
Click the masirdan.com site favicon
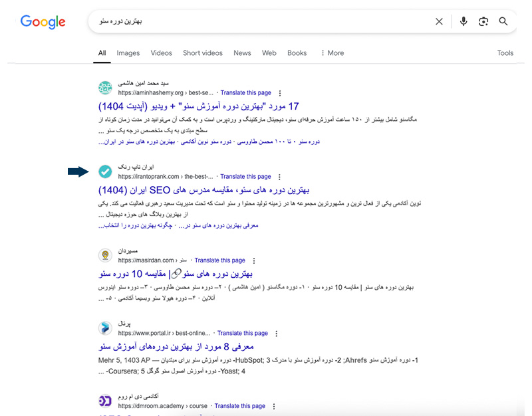[x=105, y=255]
